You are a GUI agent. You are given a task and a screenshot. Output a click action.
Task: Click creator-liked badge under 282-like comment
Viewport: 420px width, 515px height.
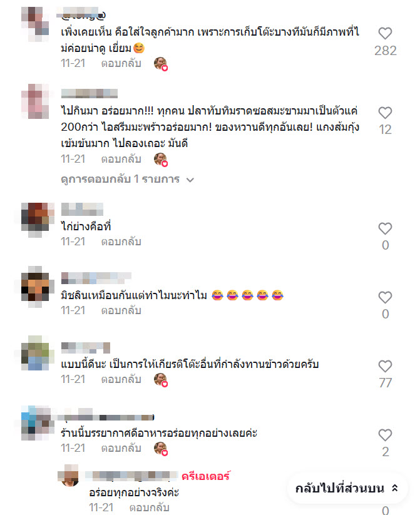point(161,64)
